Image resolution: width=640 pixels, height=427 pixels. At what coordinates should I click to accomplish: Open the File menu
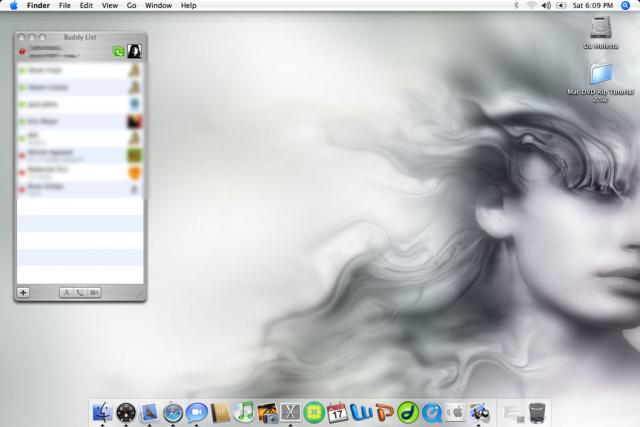pyautogui.click(x=64, y=5)
